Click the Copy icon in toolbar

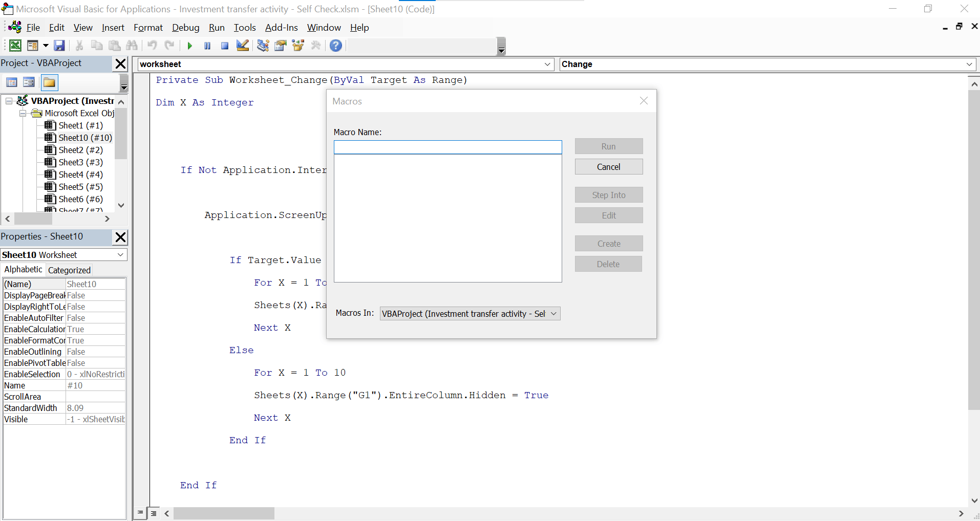pos(97,46)
